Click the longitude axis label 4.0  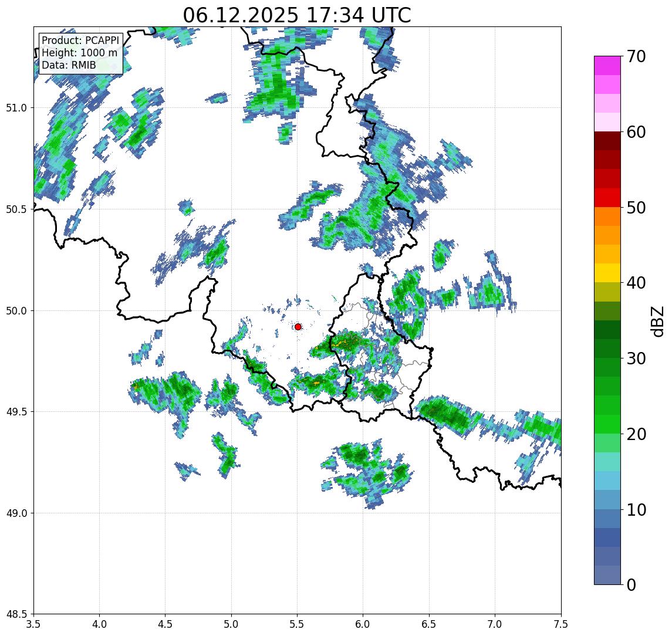click(99, 624)
